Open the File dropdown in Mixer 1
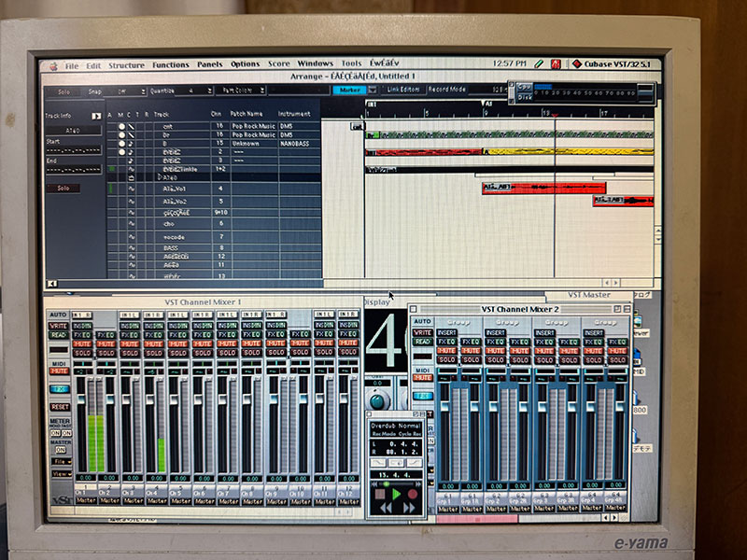The width and height of the screenshot is (747, 560). tap(61, 461)
